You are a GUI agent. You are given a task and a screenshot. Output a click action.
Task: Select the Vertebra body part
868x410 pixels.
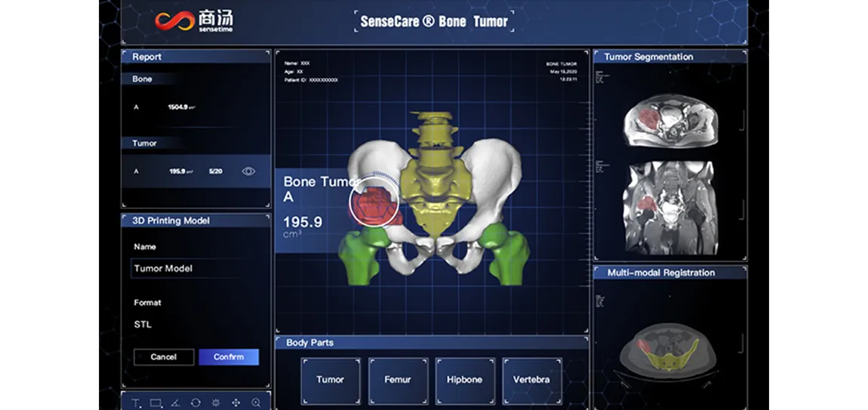531,380
